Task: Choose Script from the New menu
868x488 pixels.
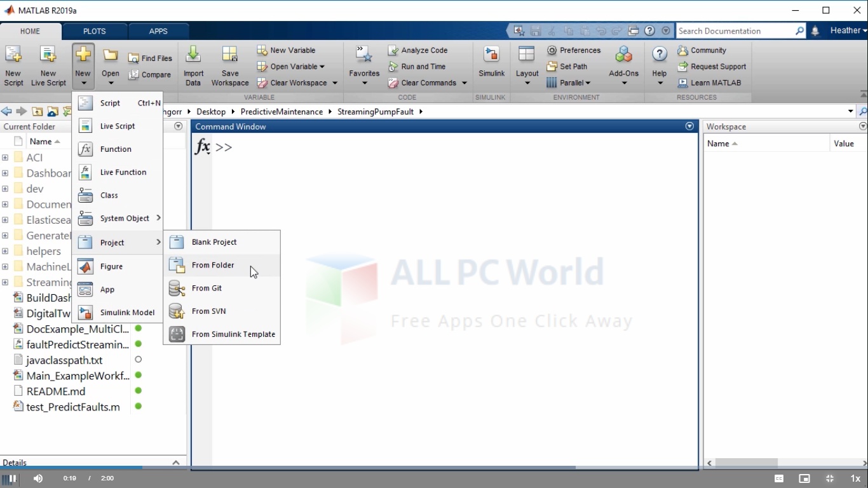Action: pyautogui.click(x=118, y=103)
